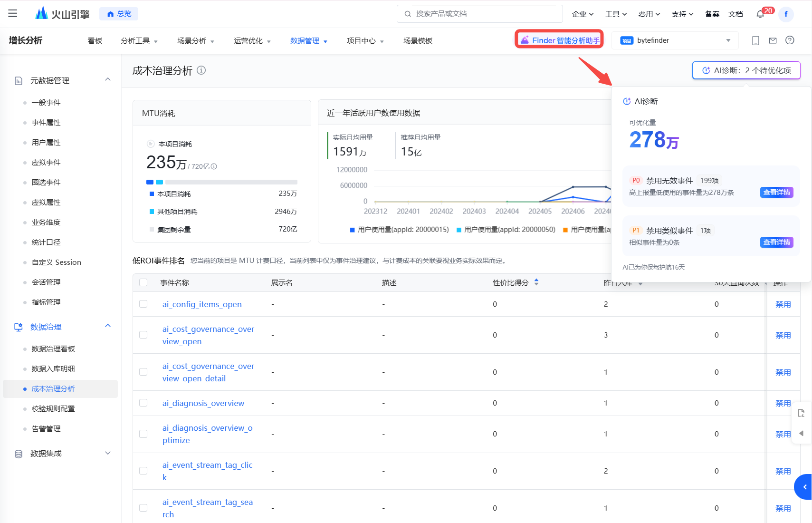
Task: Click the 数据治理 sidebar icon
Action: 19,327
